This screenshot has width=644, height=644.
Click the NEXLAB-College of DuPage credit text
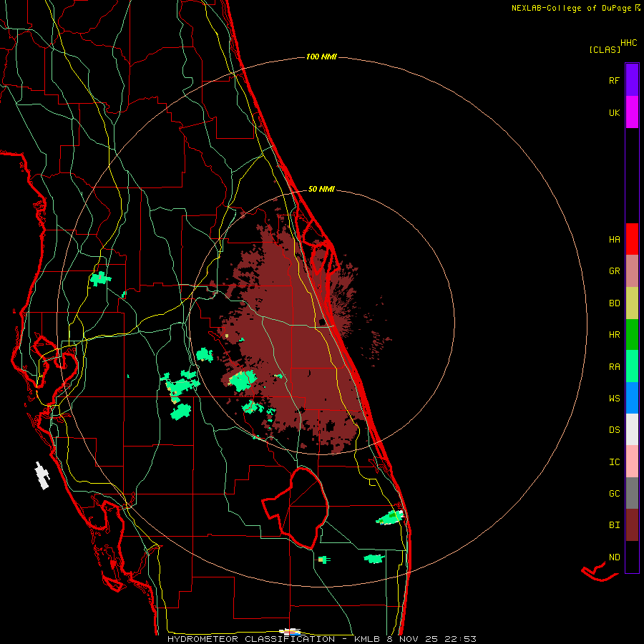tap(575, 8)
